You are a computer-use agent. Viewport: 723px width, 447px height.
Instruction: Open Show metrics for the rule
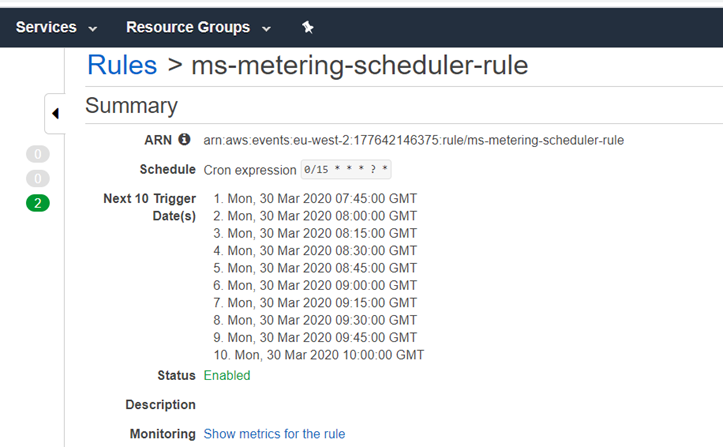coord(274,434)
